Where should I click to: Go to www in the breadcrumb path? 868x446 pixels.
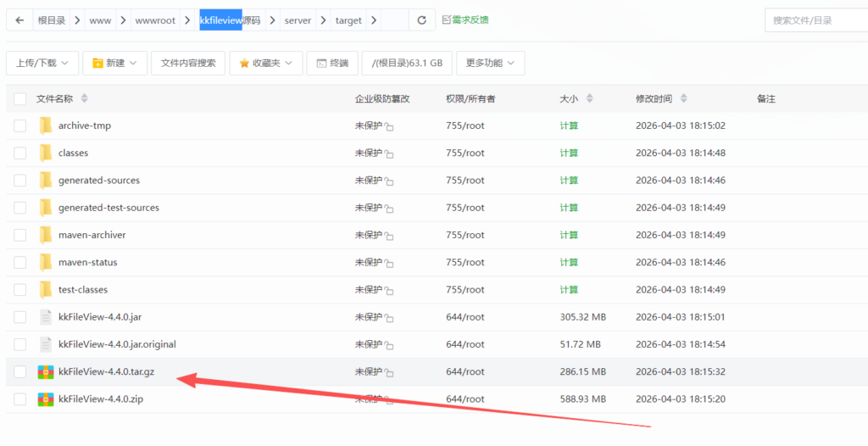[x=100, y=20]
